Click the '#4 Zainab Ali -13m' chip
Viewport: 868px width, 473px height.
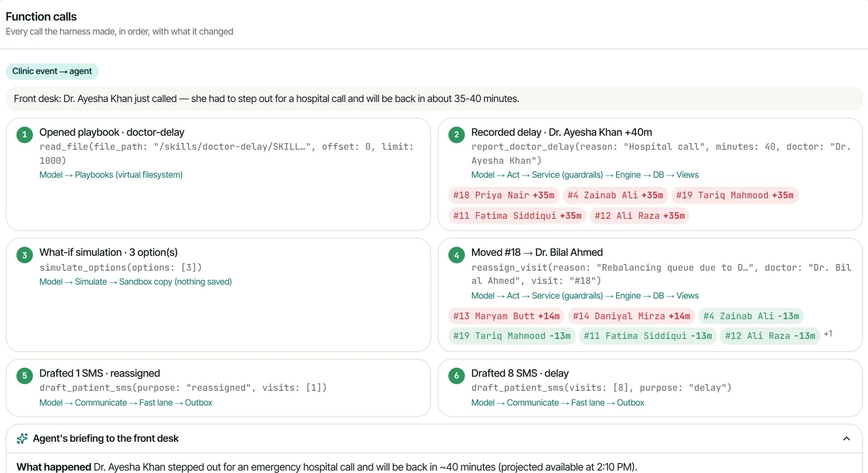(x=751, y=316)
